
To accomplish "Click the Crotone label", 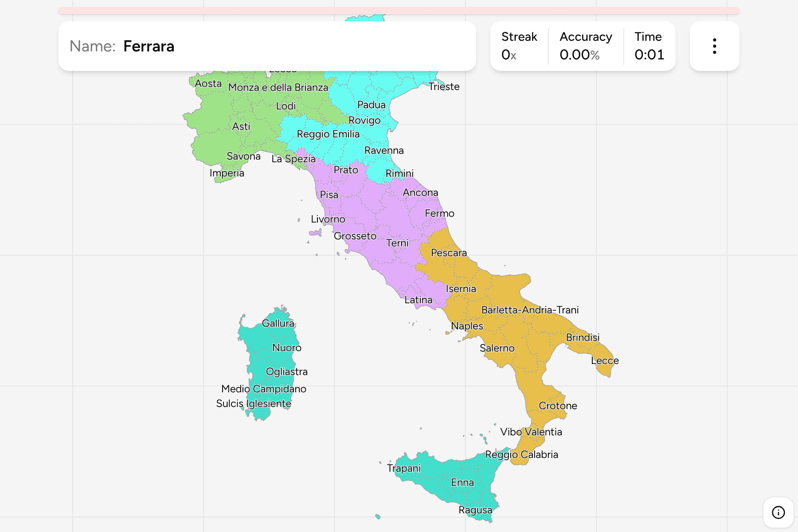I will (558, 406).
